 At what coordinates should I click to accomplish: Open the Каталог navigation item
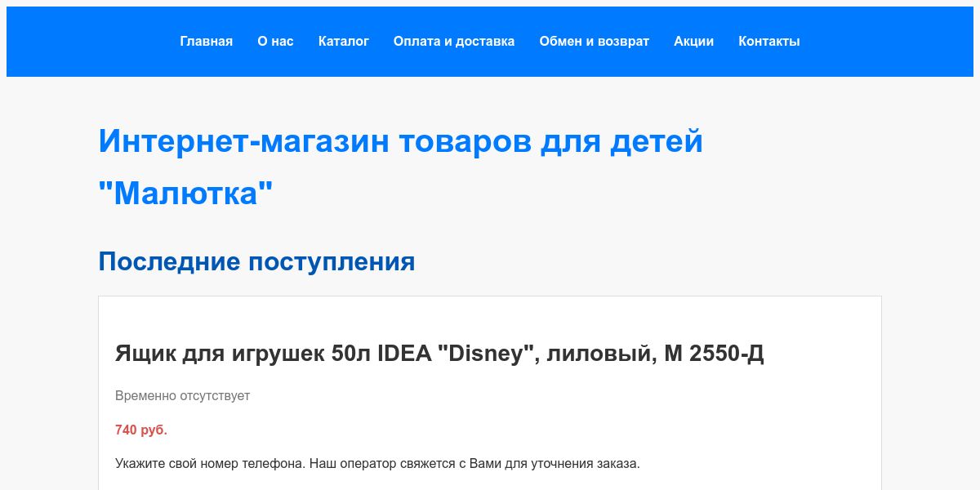coord(344,42)
